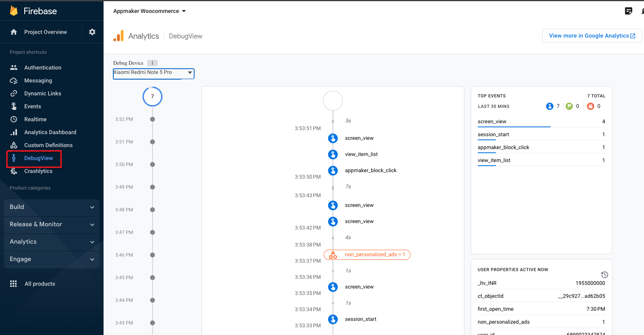
Task: Click the session_start event icon
Action: point(333,319)
